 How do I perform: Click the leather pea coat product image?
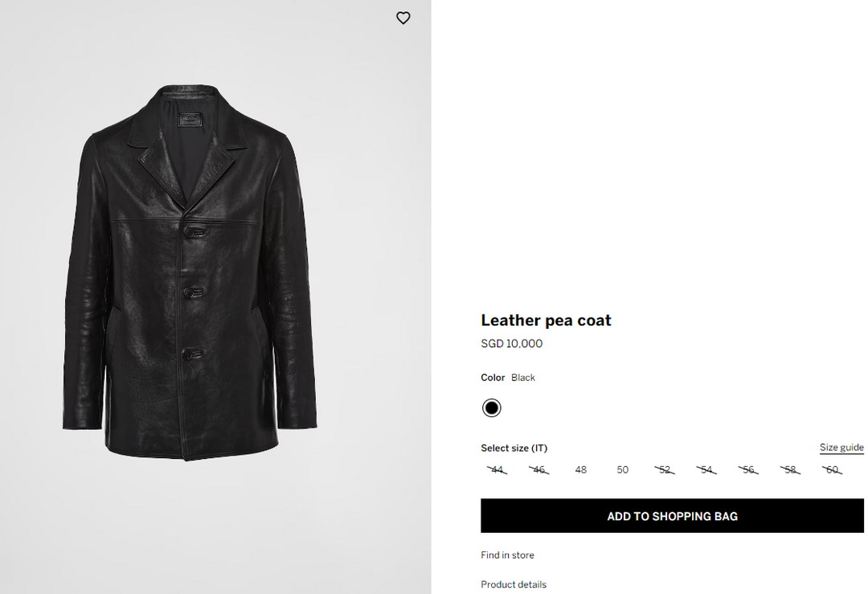tap(190, 273)
